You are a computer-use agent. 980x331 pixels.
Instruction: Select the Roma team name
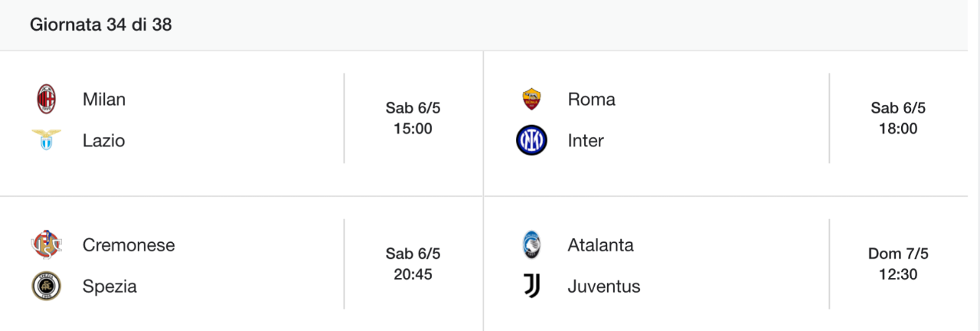[591, 100]
